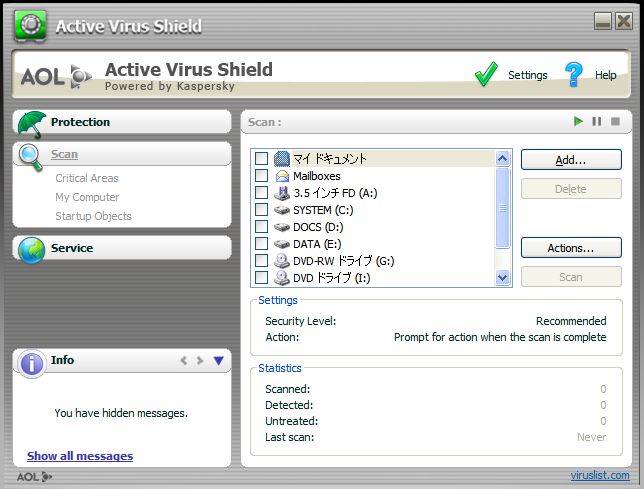Open Settings text link in header
This screenshot has height=489, width=644.
pyautogui.click(x=528, y=75)
